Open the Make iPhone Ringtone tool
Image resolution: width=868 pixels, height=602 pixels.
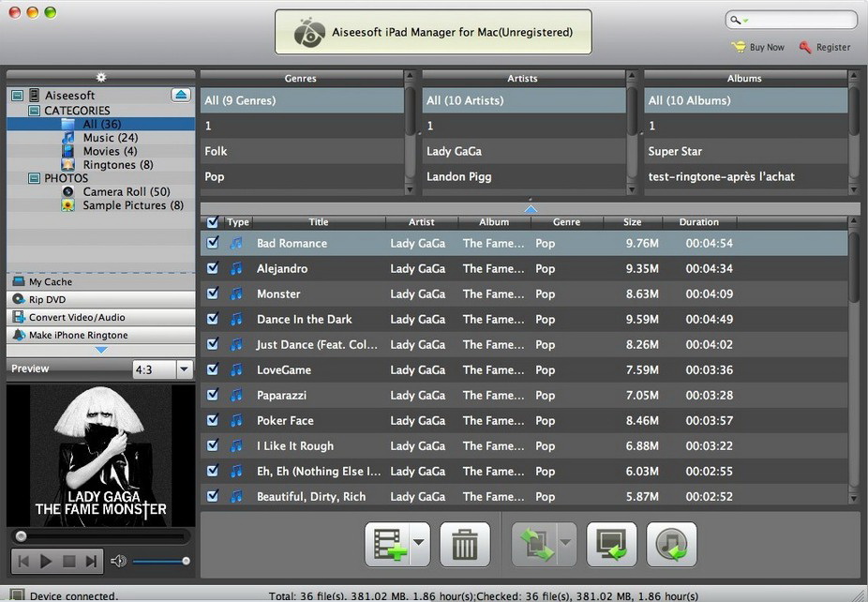[x=78, y=335]
